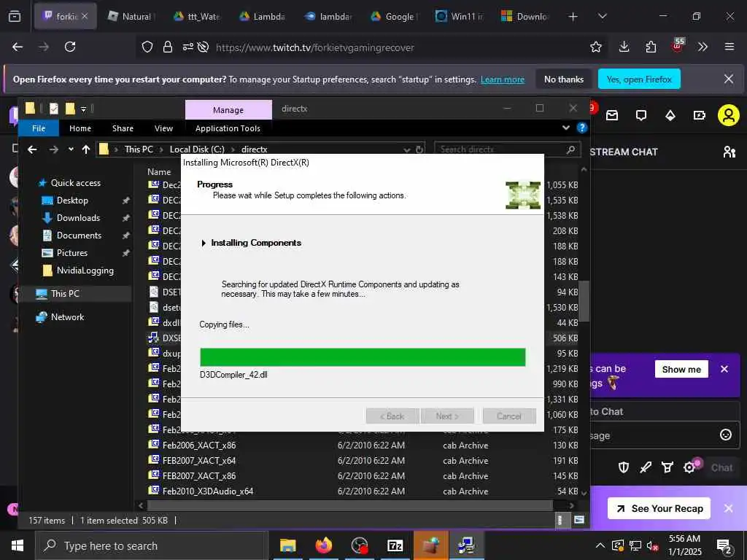Open address bar history dropdown in Explorer

(x=407, y=149)
